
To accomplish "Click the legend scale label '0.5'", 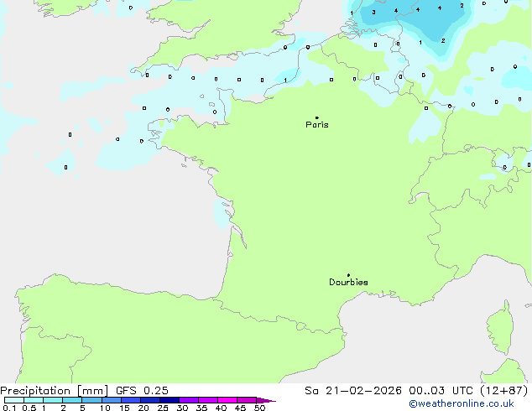I will click(x=29, y=408).
